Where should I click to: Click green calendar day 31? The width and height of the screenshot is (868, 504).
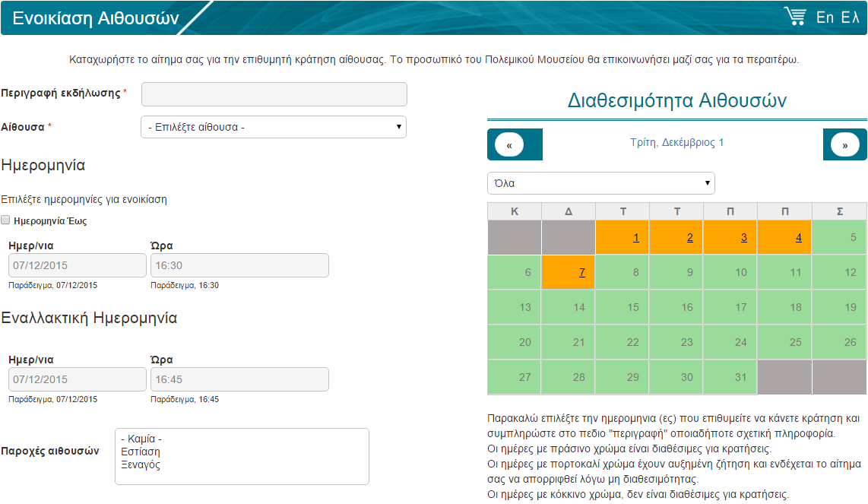pos(730,377)
